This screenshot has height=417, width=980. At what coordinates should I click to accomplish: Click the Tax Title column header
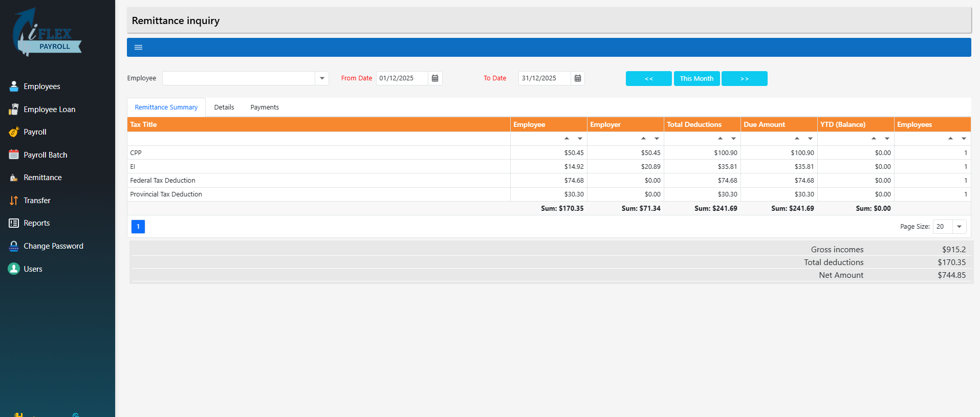point(319,124)
